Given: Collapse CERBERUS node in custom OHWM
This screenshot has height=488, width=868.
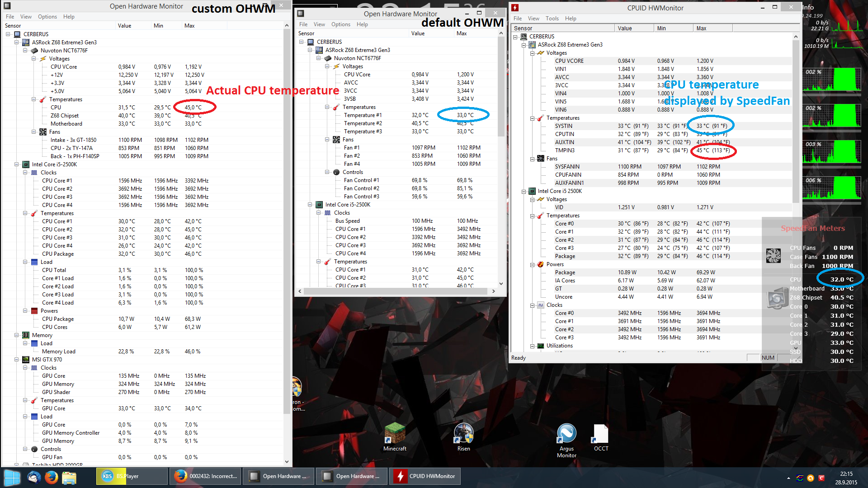Looking at the screenshot, I should tap(8, 34).
